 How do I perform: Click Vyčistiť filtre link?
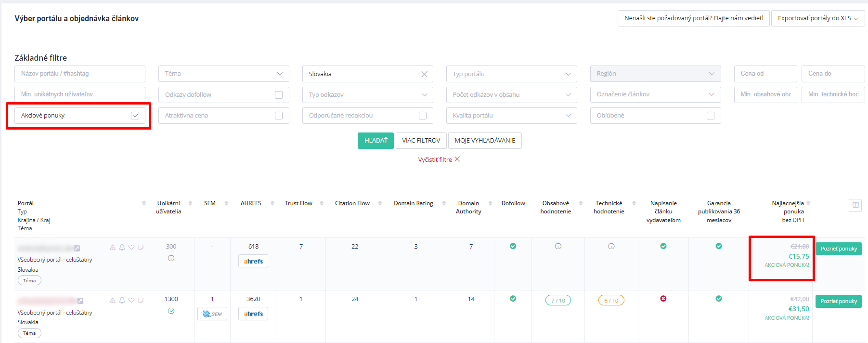click(439, 159)
